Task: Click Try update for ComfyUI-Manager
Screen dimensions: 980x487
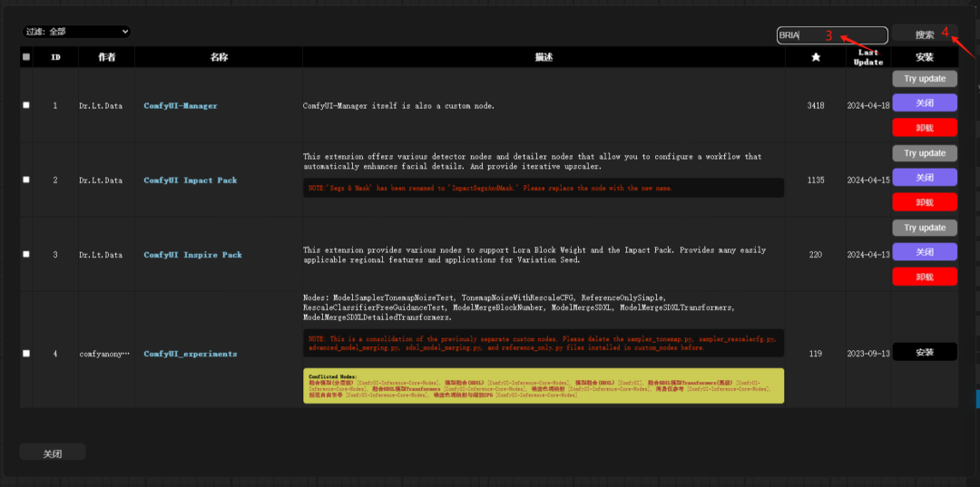Action: 925,79
